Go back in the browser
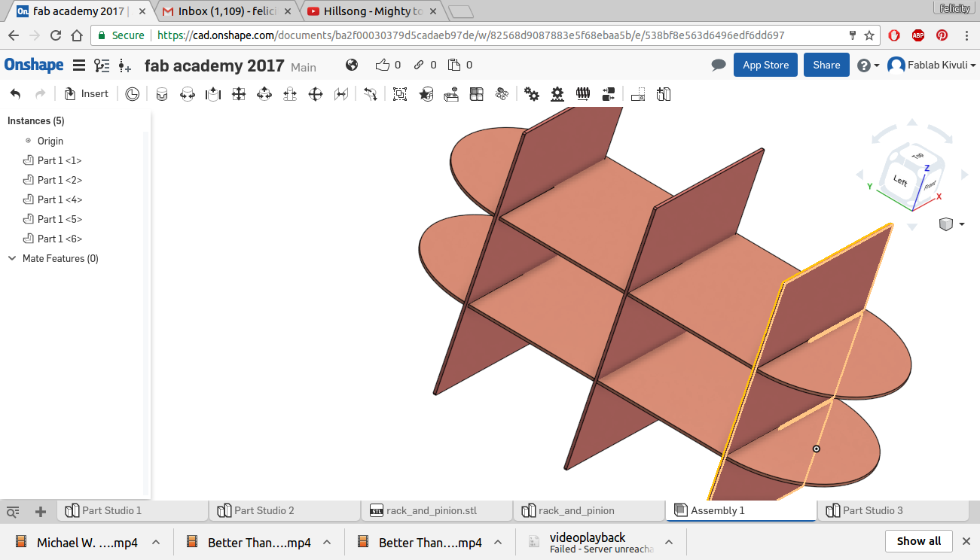 [14, 35]
